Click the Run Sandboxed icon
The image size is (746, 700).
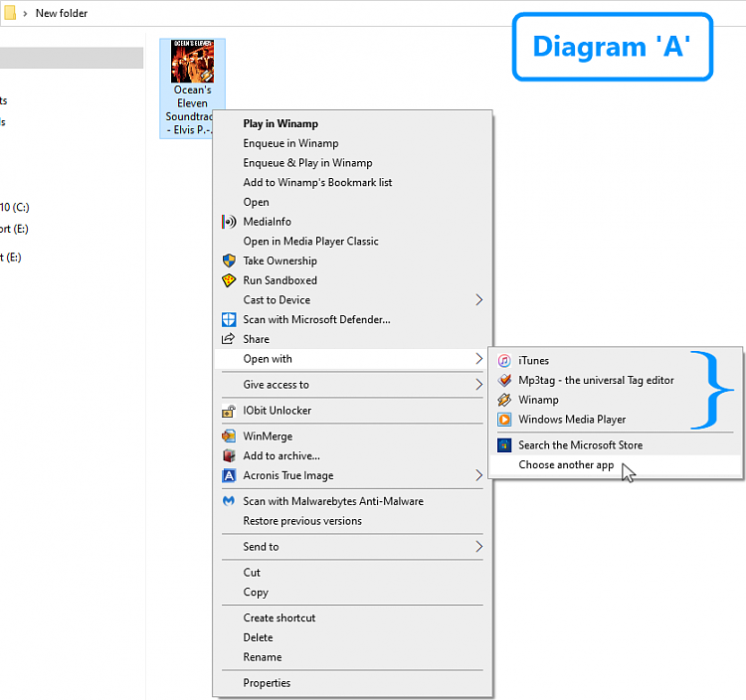pos(228,280)
